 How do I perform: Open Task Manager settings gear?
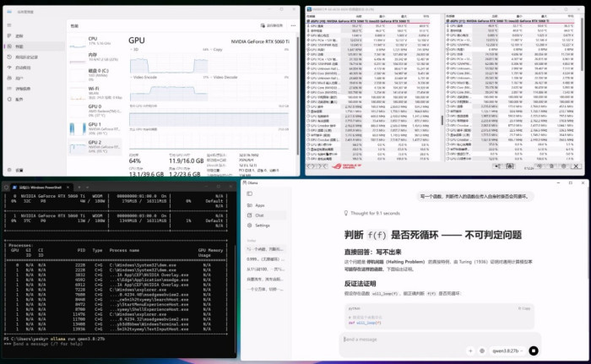(9, 170)
